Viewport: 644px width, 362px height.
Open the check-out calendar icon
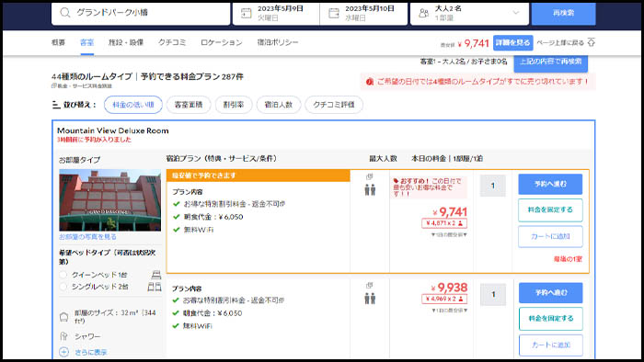click(334, 13)
